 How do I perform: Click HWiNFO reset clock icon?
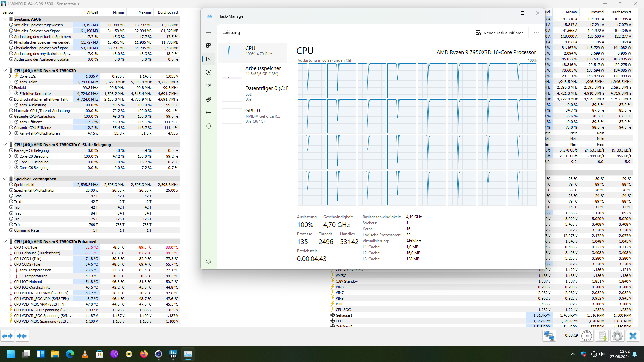(x=586, y=336)
